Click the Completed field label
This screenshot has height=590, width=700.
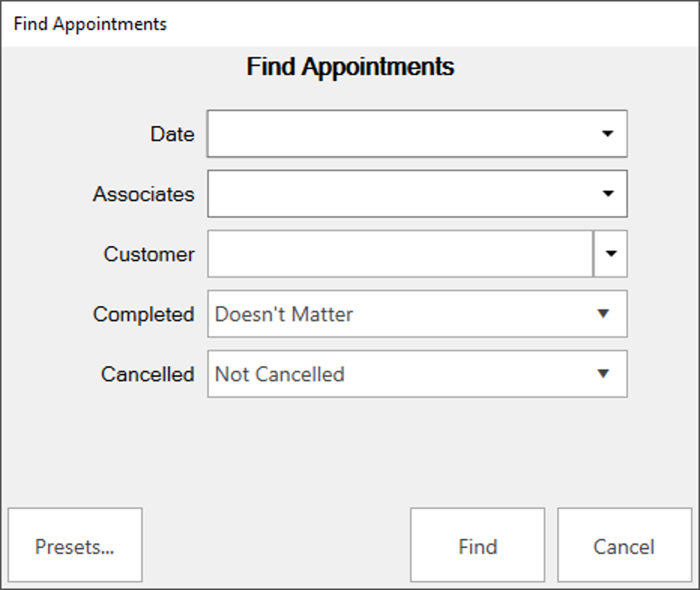[x=143, y=315]
